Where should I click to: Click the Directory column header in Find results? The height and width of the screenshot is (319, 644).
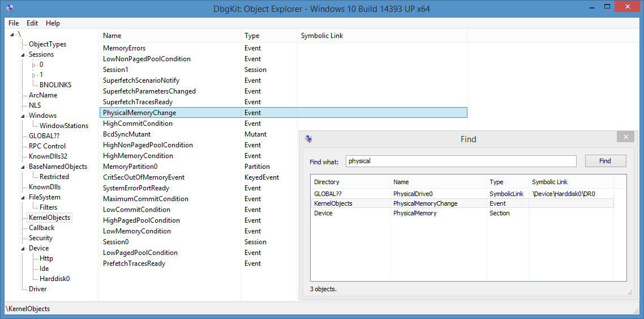[x=350, y=182]
